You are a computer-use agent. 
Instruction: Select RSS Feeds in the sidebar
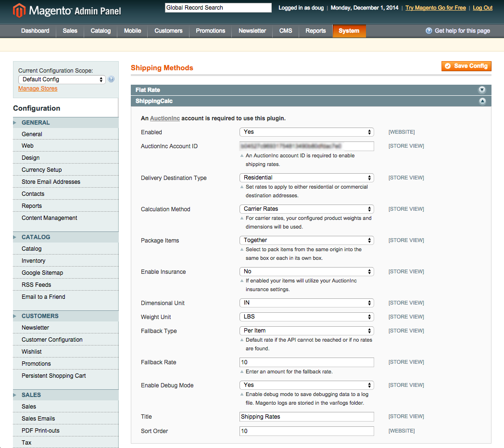point(65,284)
